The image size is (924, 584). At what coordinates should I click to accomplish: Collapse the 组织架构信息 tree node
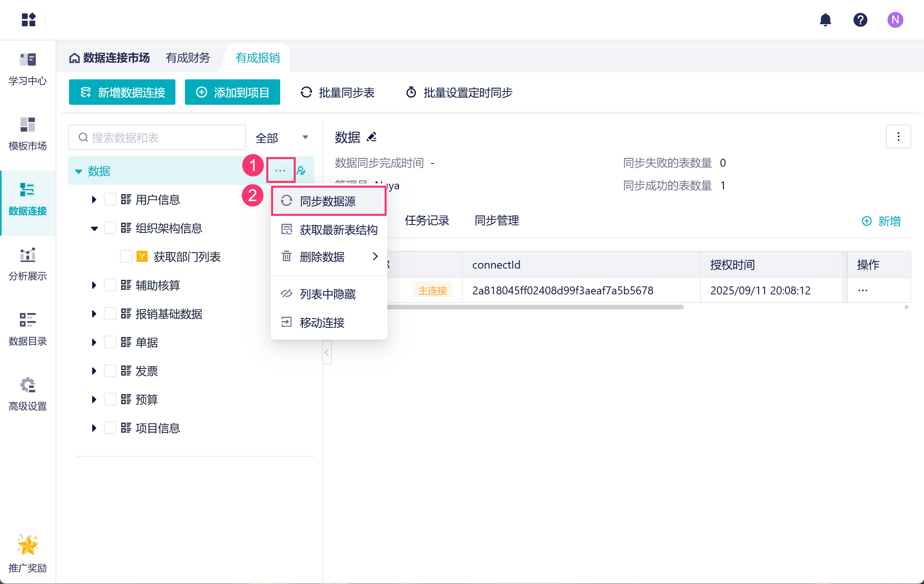(x=94, y=228)
